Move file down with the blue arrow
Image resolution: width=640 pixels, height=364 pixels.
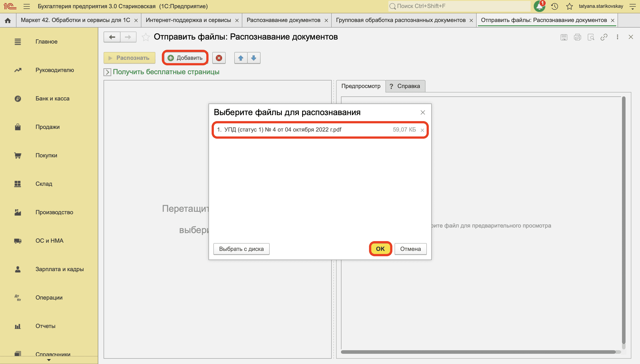point(254,58)
